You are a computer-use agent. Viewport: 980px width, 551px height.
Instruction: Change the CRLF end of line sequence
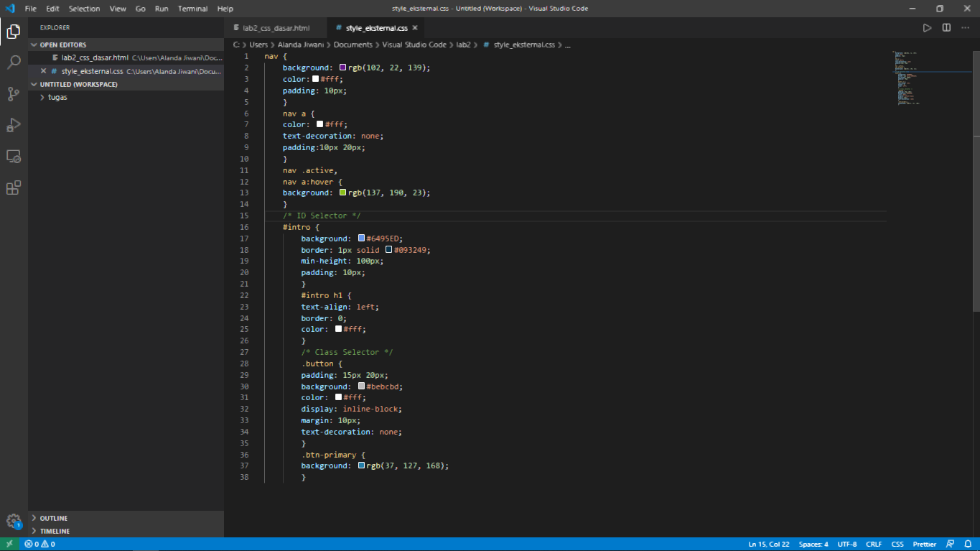point(874,544)
